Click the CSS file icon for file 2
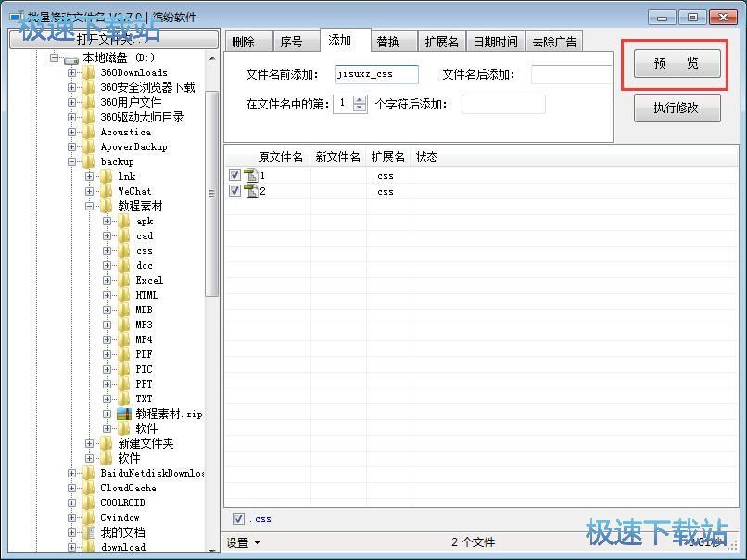 [x=250, y=191]
